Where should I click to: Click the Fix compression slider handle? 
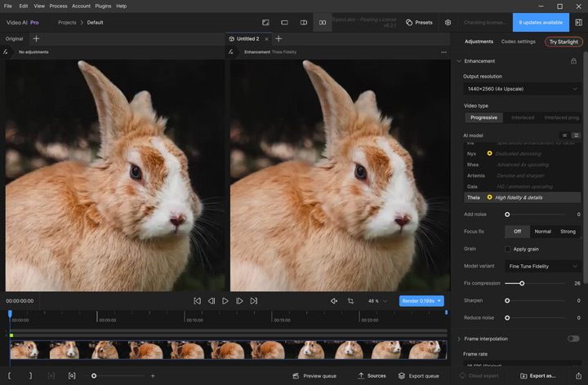coord(522,284)
